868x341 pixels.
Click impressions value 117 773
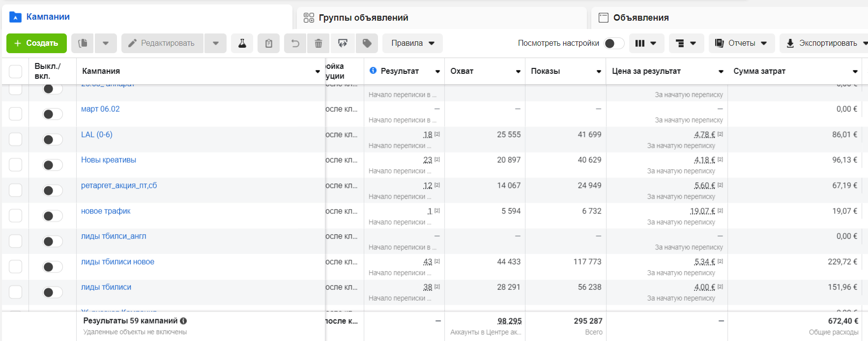coord(587,262)
